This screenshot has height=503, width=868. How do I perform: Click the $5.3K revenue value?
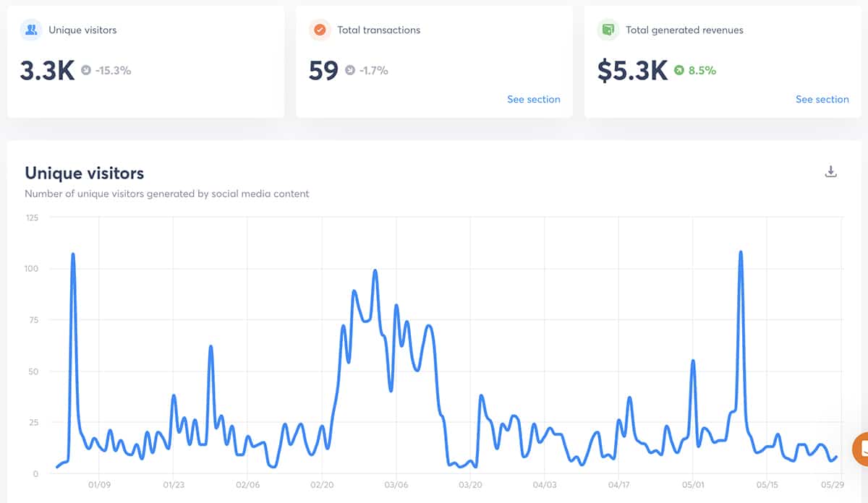[x=632, y=71]
